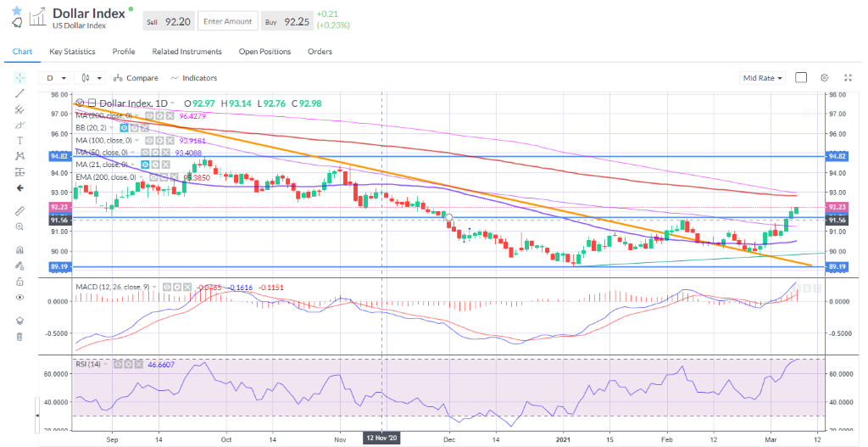Remove the RSI (14) indicator
Viewport: 868px width, 447px height.
pyautogui.click(x=138, y=364)
